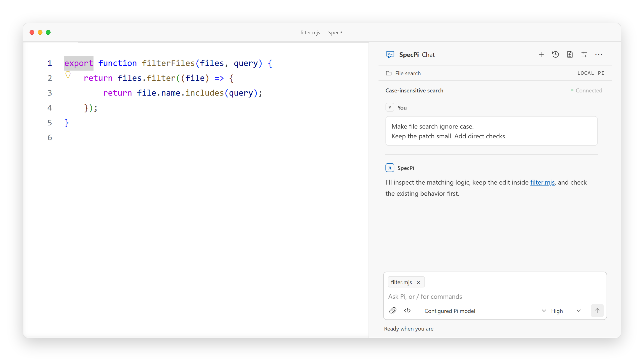Open the more options ellipsis menu
This screenshot has width=644, height=361.
[x=598, y=55]
